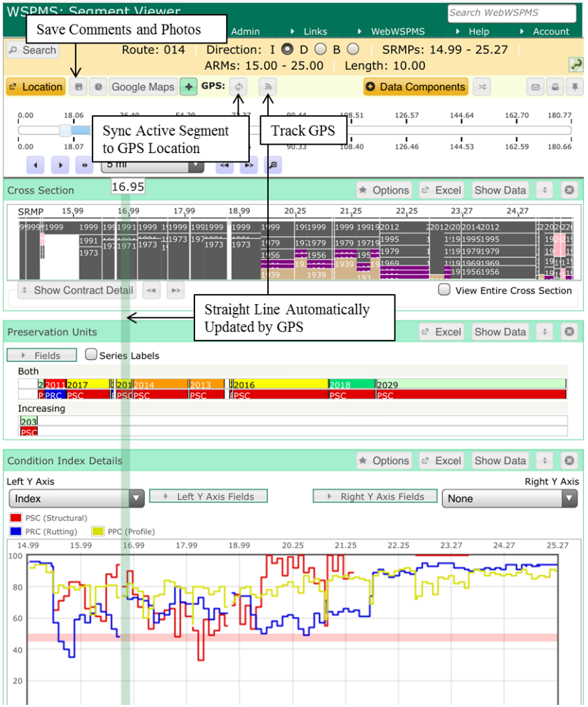This screenshot has width=588, height=707.
Task: Export Condition Index Details to Excel
Action: tap(441, 461)
